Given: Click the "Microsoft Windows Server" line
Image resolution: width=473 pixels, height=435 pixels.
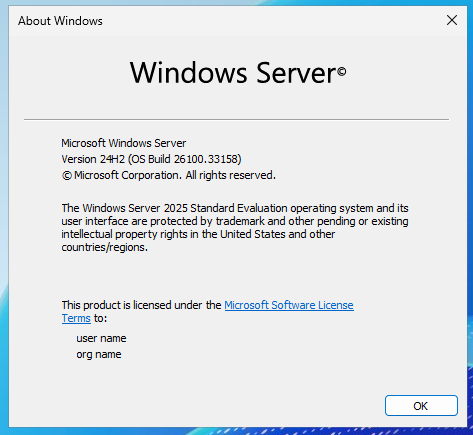Looking at the screenshot, I should (x=124, y=143).
